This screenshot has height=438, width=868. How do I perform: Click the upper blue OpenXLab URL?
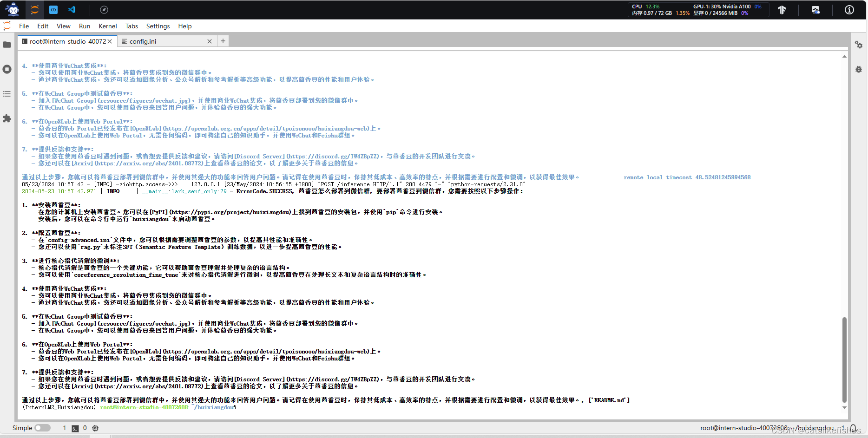pos(266,129)
